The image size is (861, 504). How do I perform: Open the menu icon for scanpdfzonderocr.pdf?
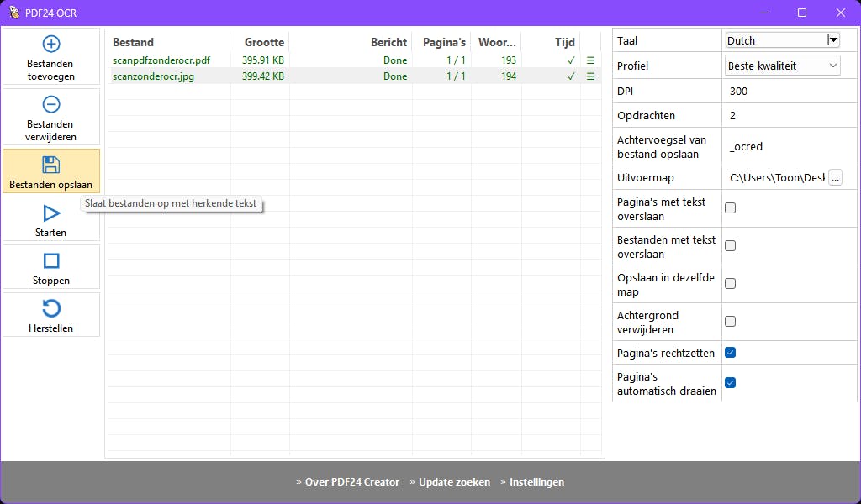[590, 60]
